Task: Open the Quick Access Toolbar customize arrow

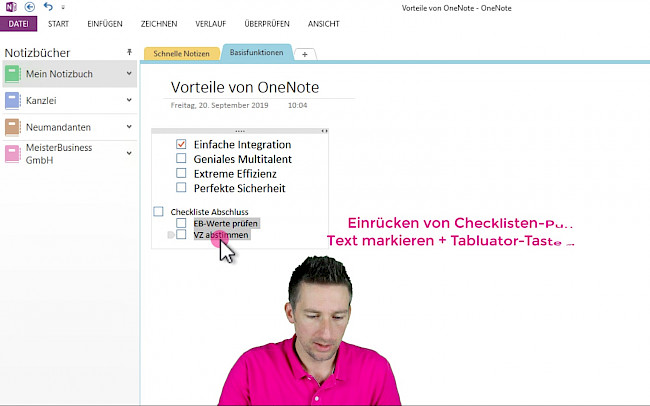Action: click(63, 7)
